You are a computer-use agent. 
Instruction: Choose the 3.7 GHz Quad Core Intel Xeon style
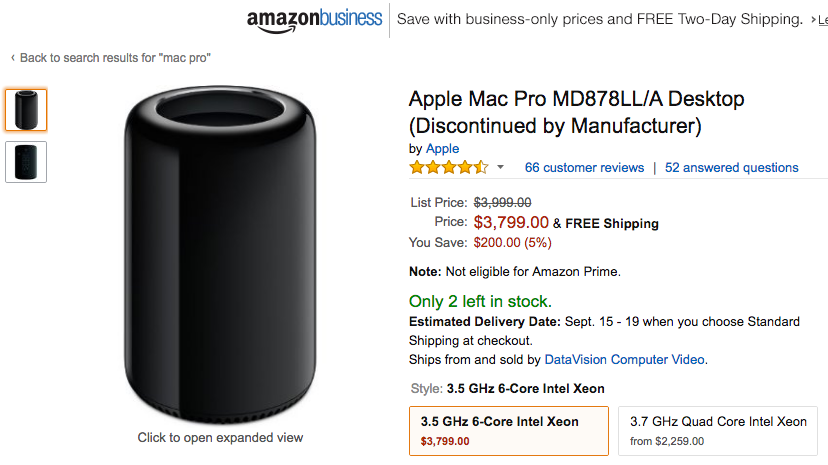[x=717, y=431]
